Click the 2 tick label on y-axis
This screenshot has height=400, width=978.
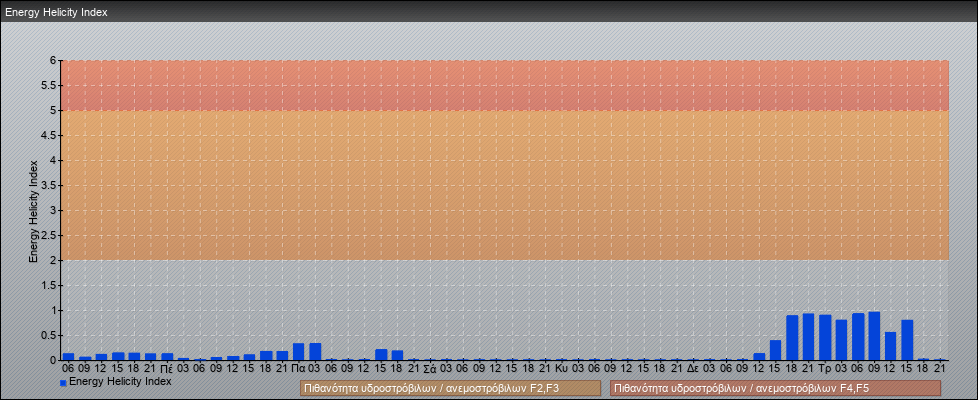click(52, 260)
